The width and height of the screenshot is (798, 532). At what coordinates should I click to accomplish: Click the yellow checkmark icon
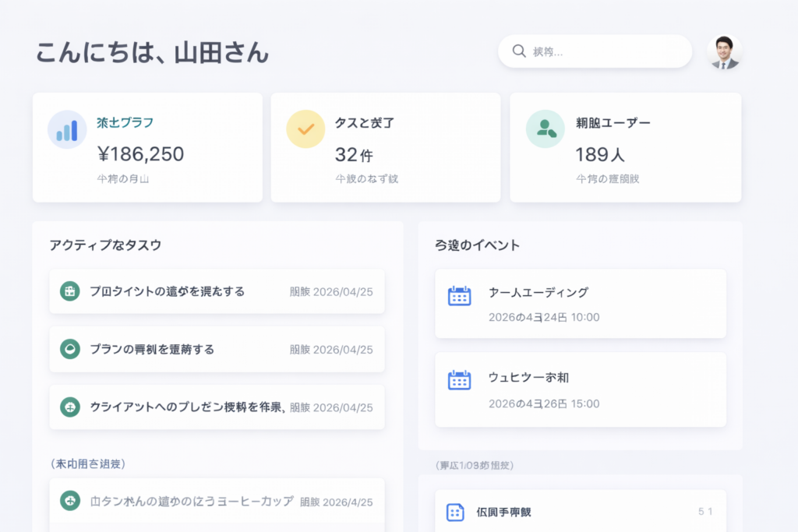click(x=305, y=129)
